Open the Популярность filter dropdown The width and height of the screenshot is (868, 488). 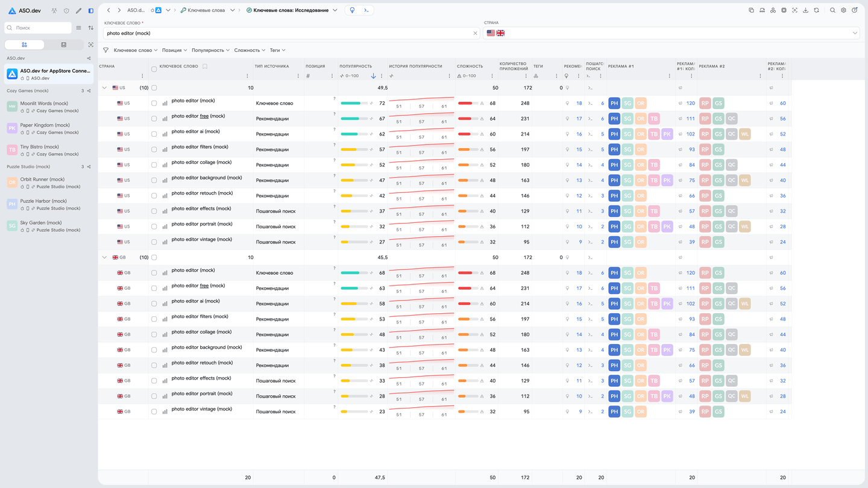pos(211,50)
